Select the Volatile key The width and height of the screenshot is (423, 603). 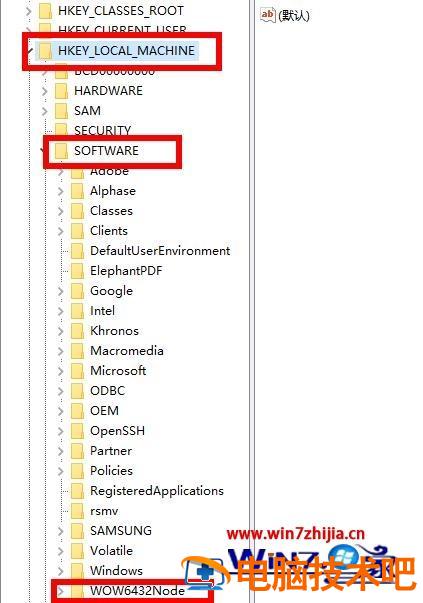tap(111, 551)
